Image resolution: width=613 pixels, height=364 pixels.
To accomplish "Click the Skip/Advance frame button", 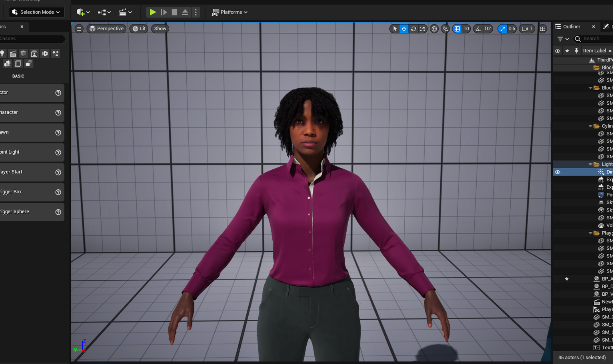I will (x=164, y=12).
